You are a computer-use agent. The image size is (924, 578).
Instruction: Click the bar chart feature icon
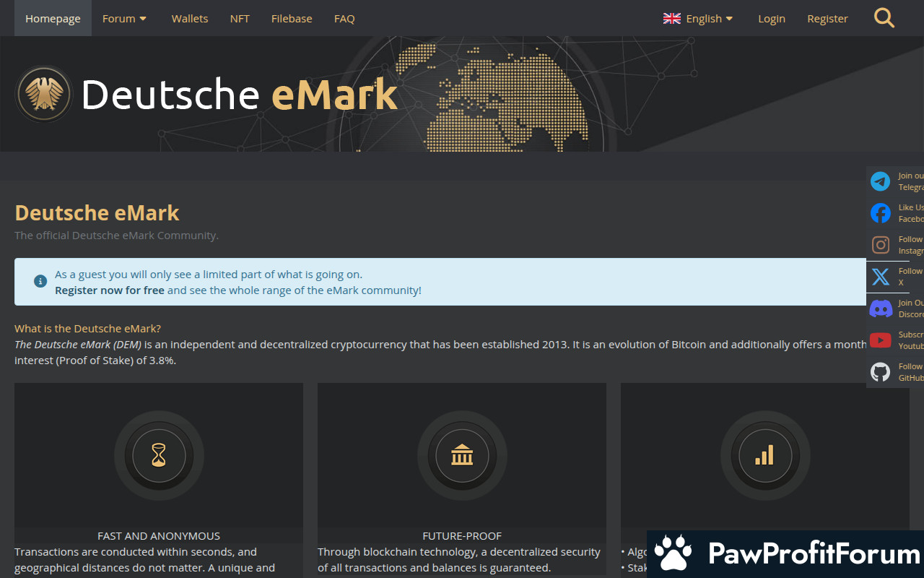point(764,455)
